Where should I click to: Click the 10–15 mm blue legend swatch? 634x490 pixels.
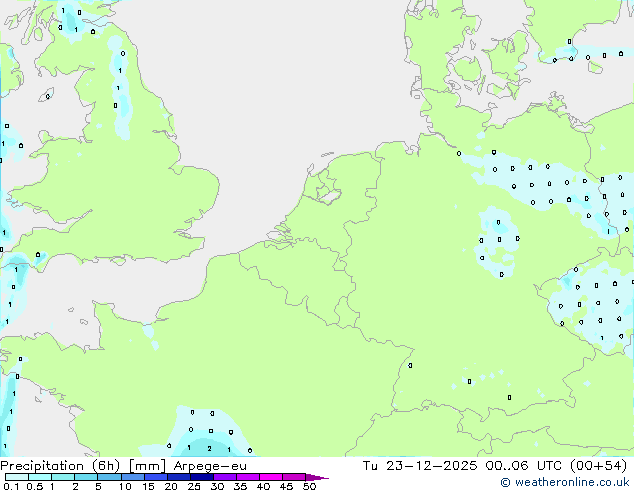[132, 477]
